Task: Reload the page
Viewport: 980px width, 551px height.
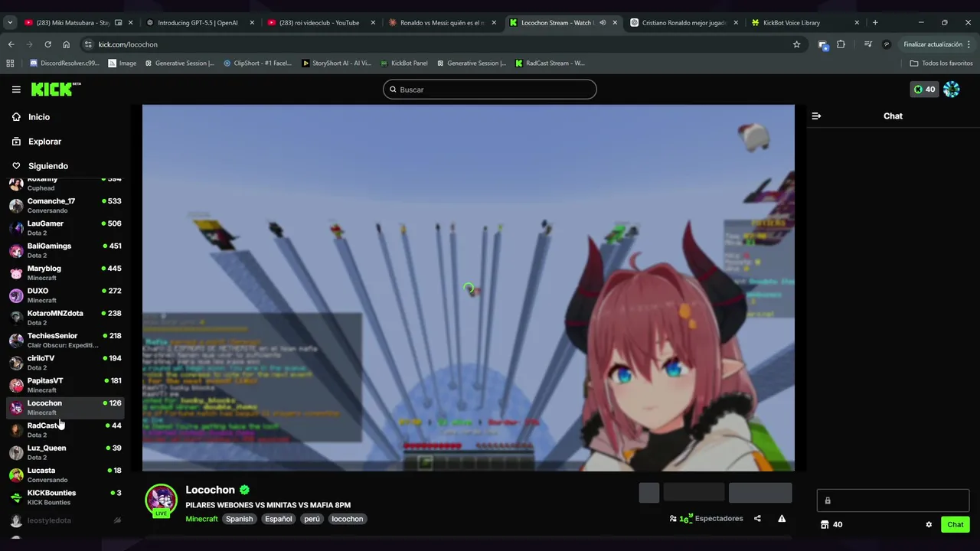Action: pyautogui.click(x=47, y=44)
